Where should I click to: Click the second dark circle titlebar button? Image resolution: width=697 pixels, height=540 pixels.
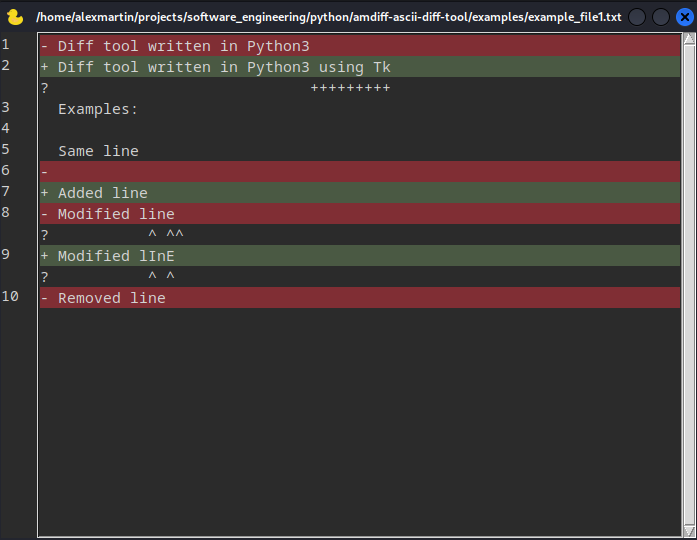click(661, 17)
